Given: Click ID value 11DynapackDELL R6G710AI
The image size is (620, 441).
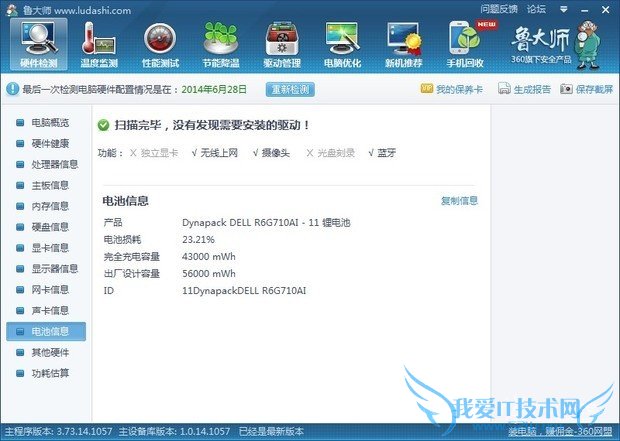Looking at the screenshot, I should 244,291.
